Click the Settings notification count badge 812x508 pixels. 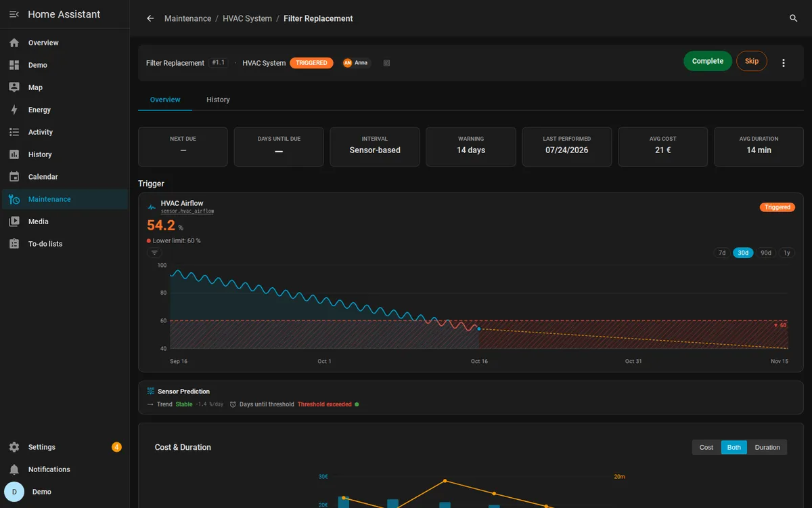(116, 447)
